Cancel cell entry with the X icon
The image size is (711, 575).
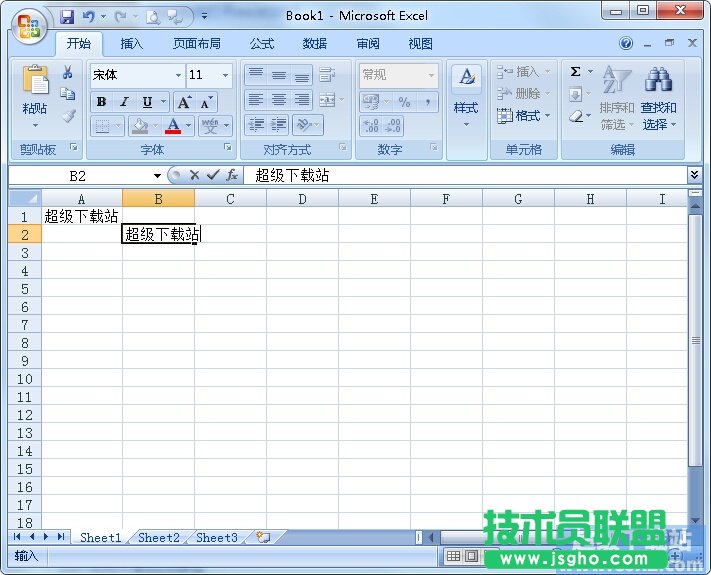click(x=194, y=175)
